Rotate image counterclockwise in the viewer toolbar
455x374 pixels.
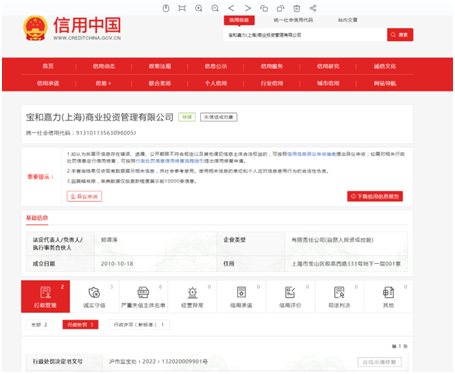coord(264,8)
